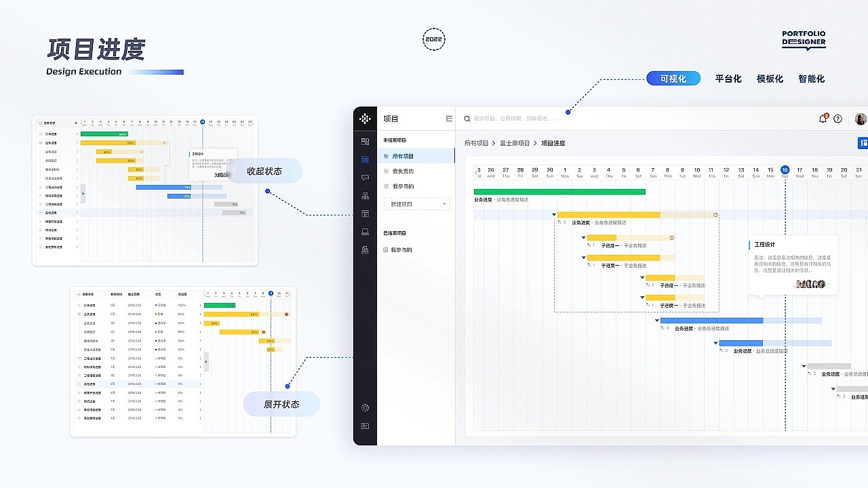
Task: Open the report chart icon below settings
Action: pos(365,426)
